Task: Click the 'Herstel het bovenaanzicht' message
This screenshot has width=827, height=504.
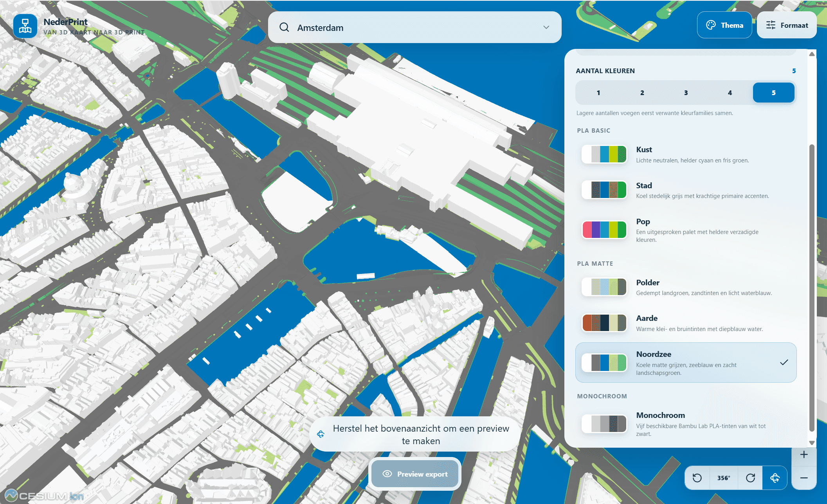Action: (x=421, y=435)
